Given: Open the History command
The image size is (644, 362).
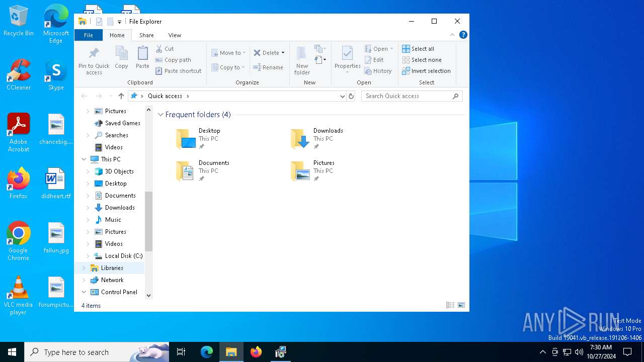Looking at the screenshot, I should pyautogui.click(x=378, y=71).
